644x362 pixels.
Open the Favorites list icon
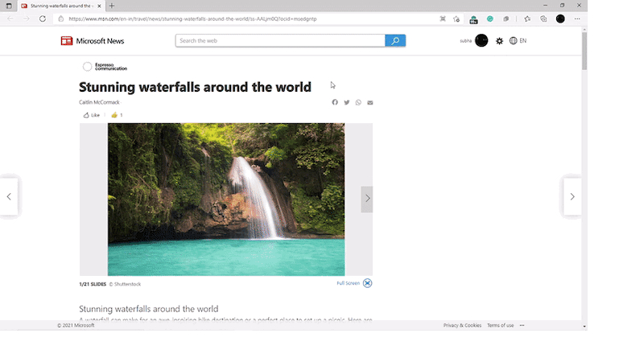pyautogui.click(x=527, y=19)
